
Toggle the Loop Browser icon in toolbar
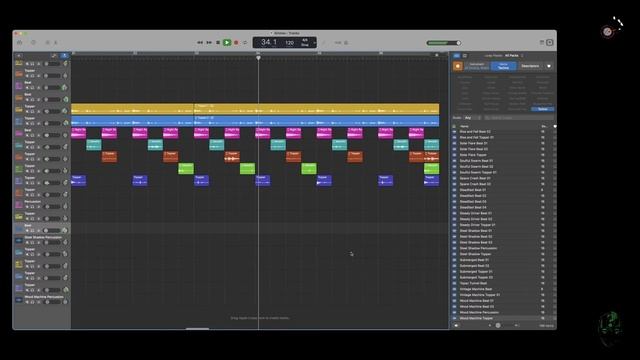[550, 42]
